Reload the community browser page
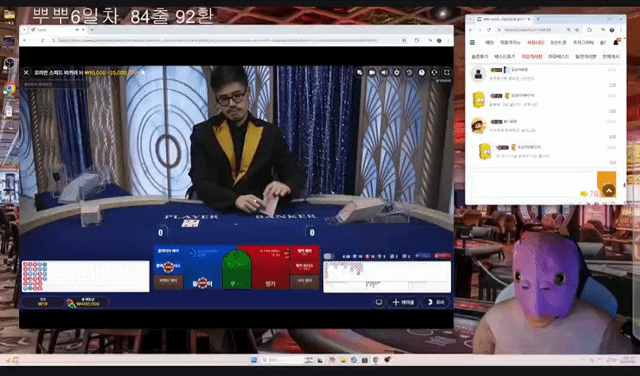Viewport: 640px width, 376px height. click(x=489, y=30)
